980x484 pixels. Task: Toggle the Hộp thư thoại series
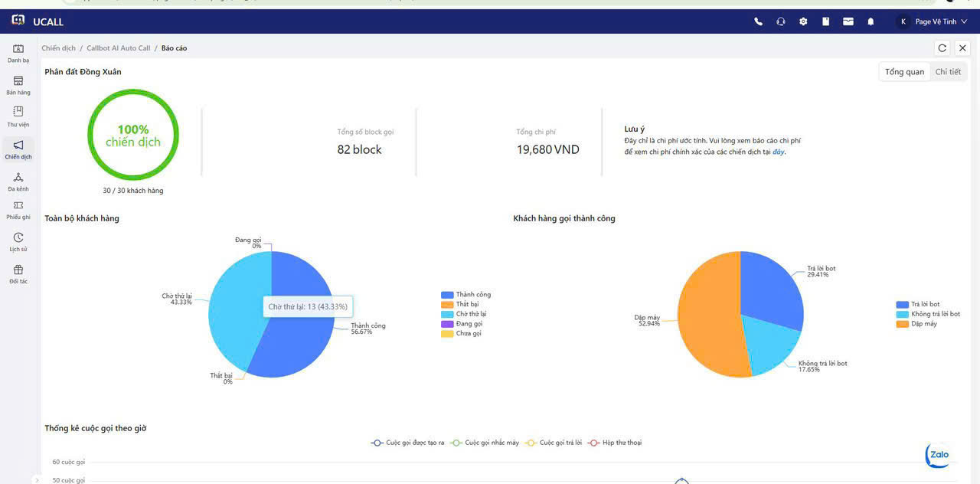point(614,443)
